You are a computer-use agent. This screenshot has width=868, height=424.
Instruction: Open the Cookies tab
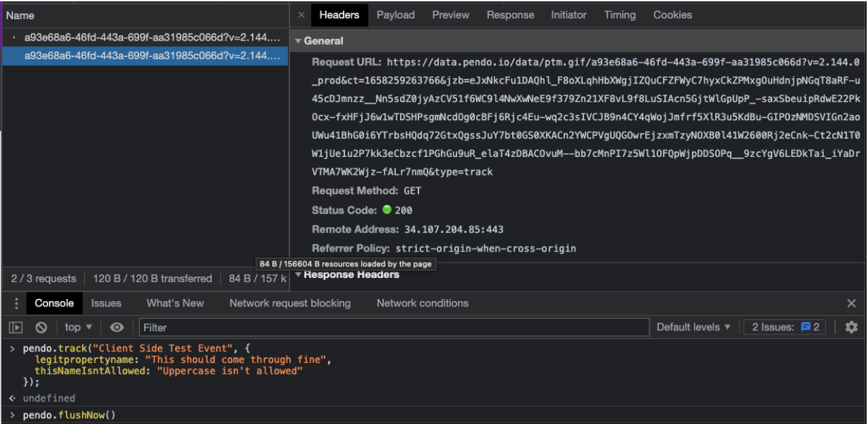pyautogui.click(x=672, y=15)
